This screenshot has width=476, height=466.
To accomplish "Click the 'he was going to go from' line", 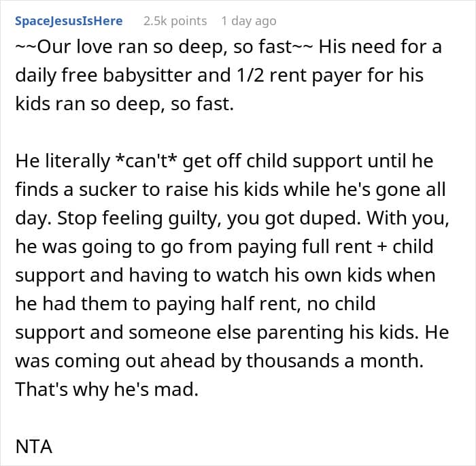I will point(224,247).
